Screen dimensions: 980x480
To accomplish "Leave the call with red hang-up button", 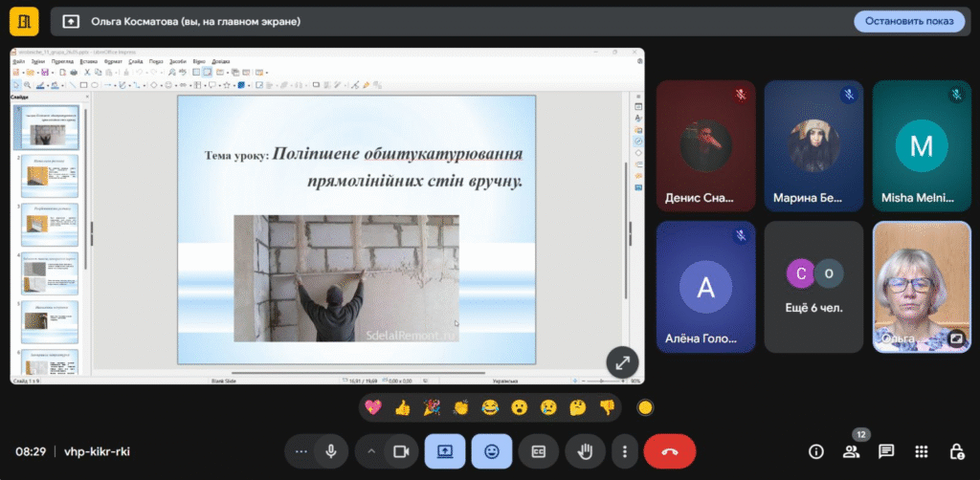I will [x=670, y=451].
